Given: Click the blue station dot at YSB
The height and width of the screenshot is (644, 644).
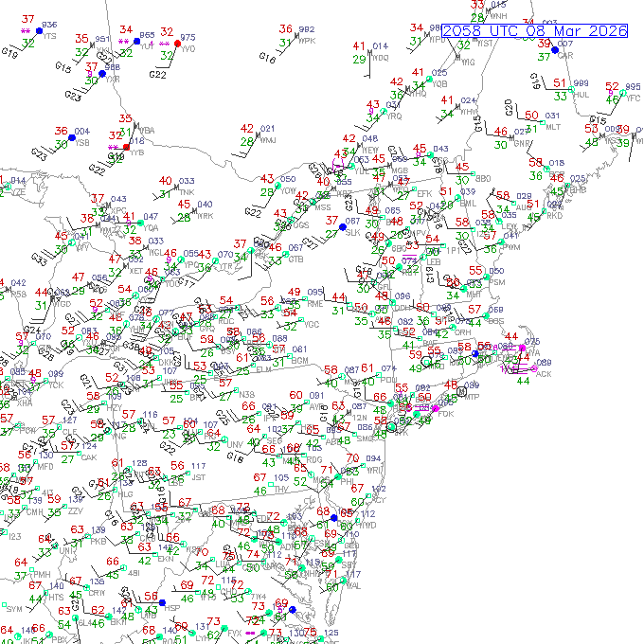Looking at the screenshot, I should 72,137.
